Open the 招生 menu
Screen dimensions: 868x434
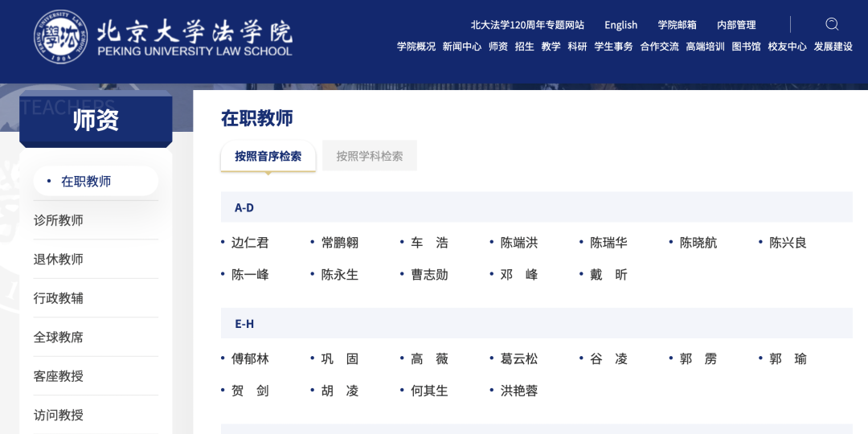tap(524, 47)
